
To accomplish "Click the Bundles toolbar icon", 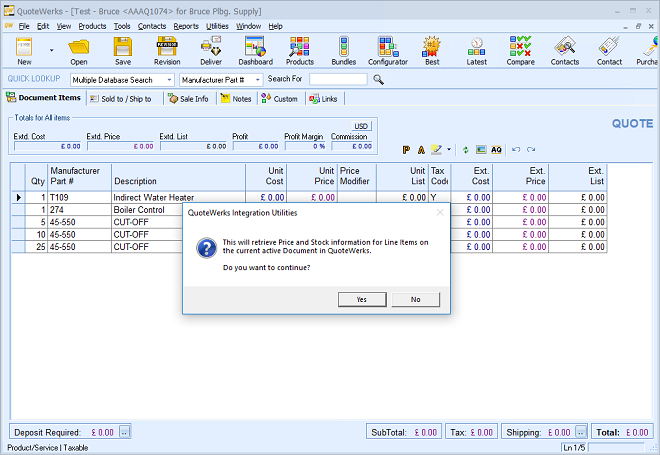I will [344, 50].
